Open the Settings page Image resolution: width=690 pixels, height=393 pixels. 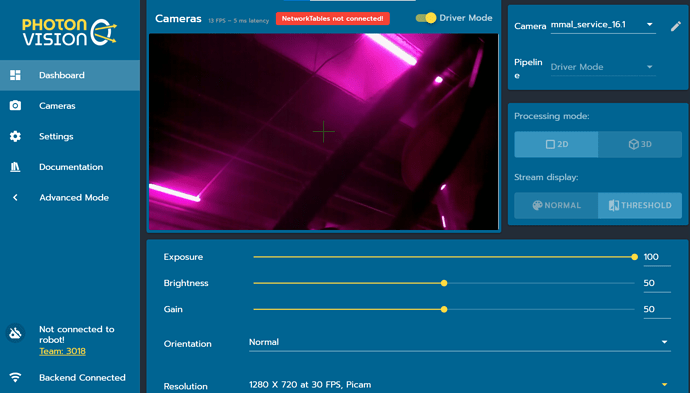pos(70,136)
